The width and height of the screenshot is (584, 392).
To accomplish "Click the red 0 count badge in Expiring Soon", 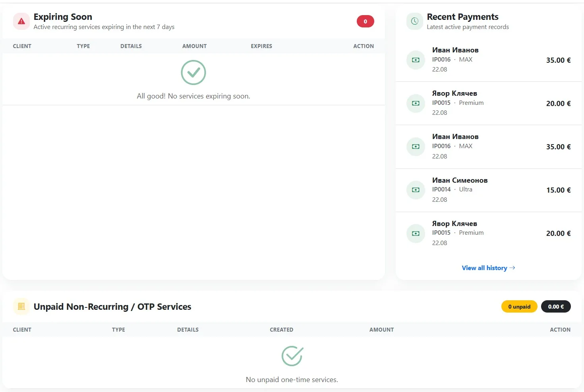I will point(365,21).
